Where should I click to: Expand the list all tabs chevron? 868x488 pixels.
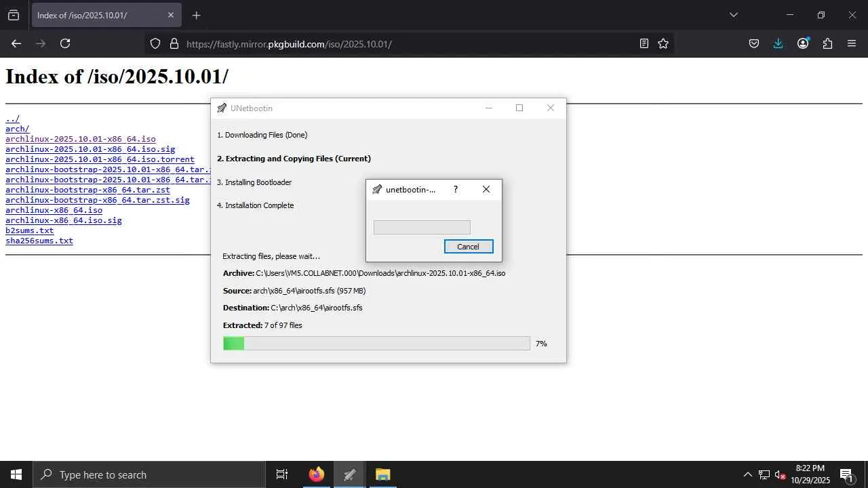pyautogui.click(x=733, y=15)
